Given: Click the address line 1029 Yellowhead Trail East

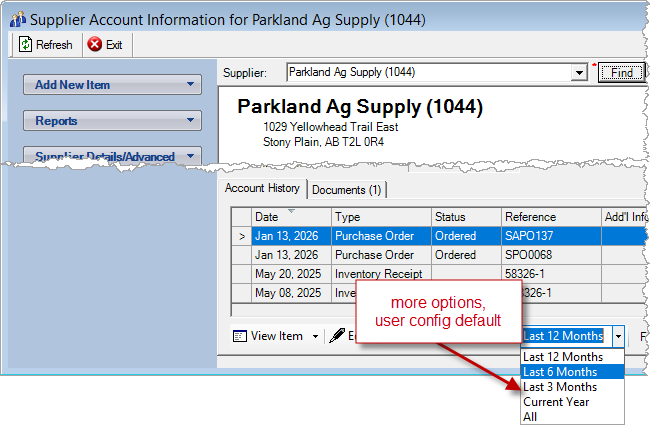Looking at the screenshot, I should pos(330,127).
